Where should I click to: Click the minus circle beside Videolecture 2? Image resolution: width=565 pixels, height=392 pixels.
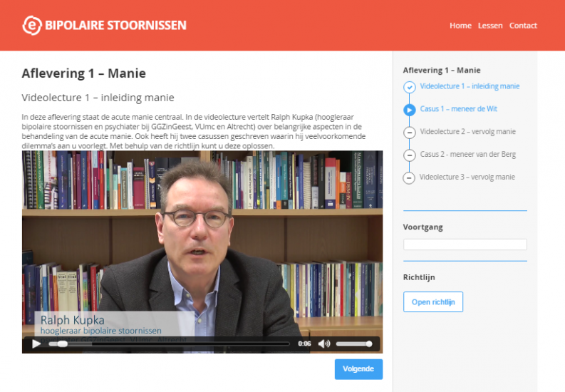[409, 133]
